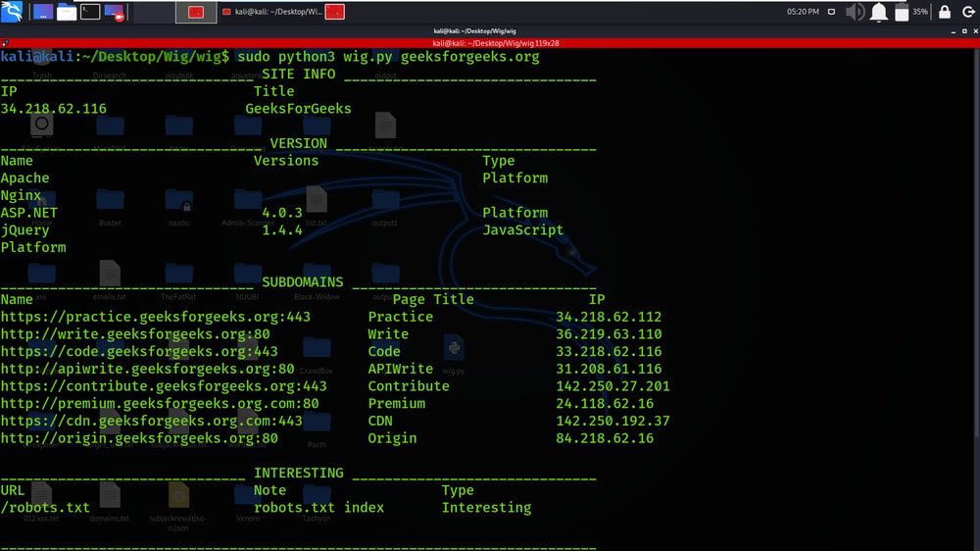Open http://origin.geeksforgeeks.org:80 link

[x=139, y=438]
